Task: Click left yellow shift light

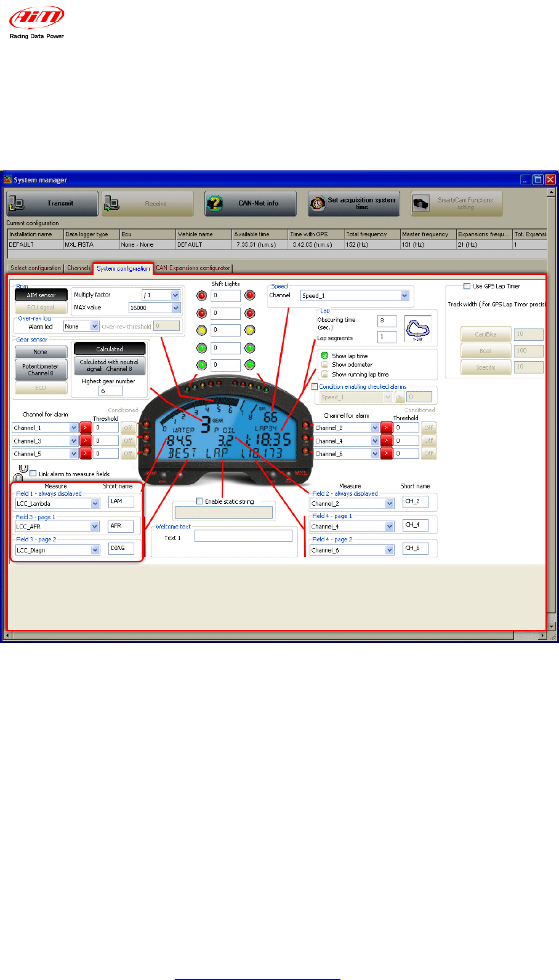Action: pyautogui.click(x=201, y=330)
